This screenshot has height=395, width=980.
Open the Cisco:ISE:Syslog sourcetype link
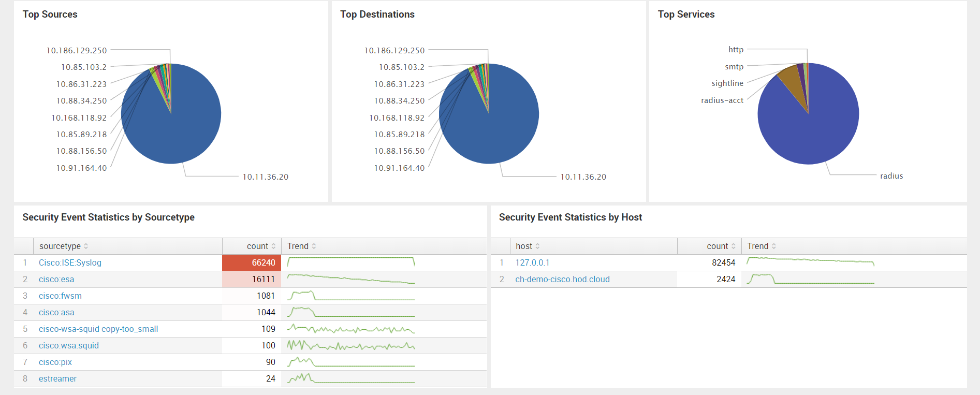tap(70, 263)
